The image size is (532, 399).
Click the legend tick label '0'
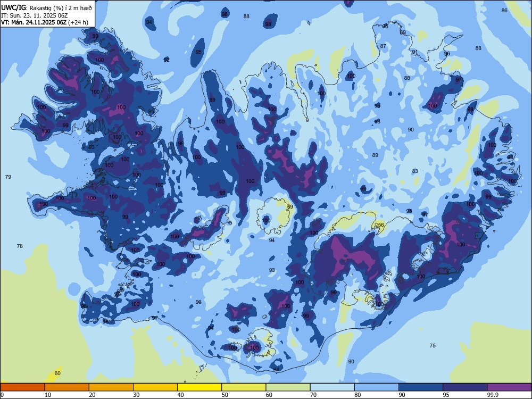2,395
